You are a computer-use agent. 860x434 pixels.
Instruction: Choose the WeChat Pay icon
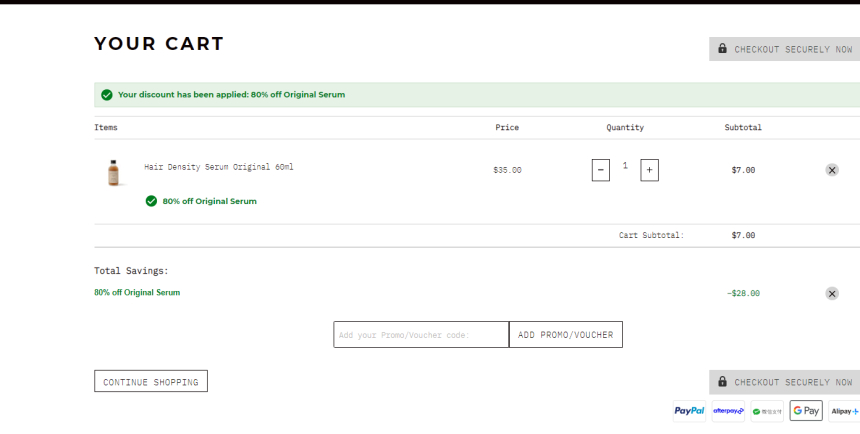767,411
